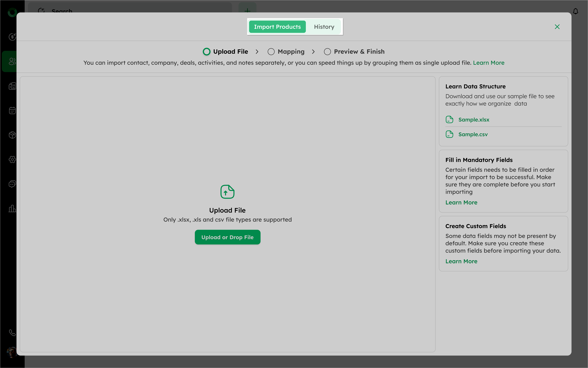Open the reports bar chart icon
588x368 pixels.
[x=12, y=209]
